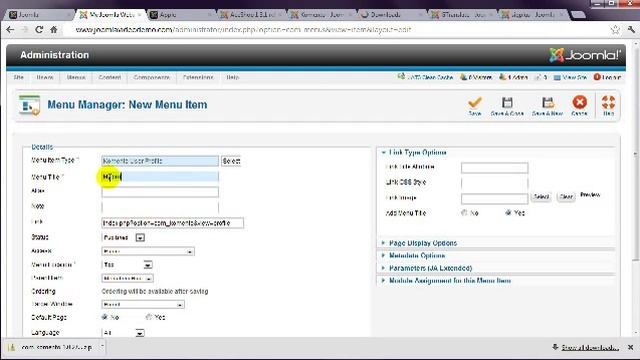
Task: Click the page vertical scrollbar
Action: [635, 188]
